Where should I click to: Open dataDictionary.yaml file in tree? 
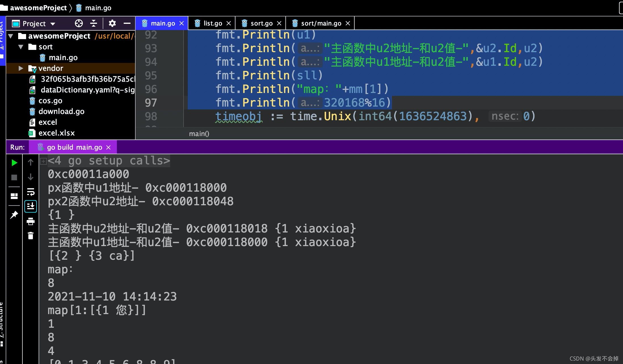point(82,90)
